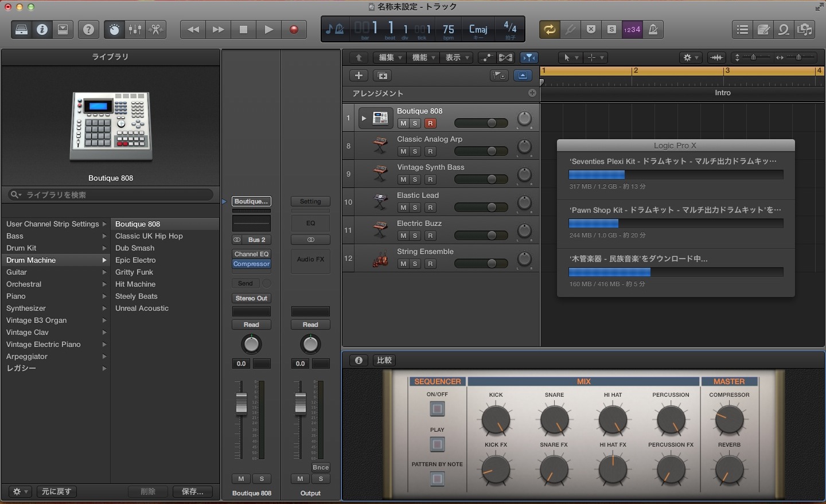This screenshot has height=504, width=826.
Task: Open the 編集 menu
Action: click(390, 57)
